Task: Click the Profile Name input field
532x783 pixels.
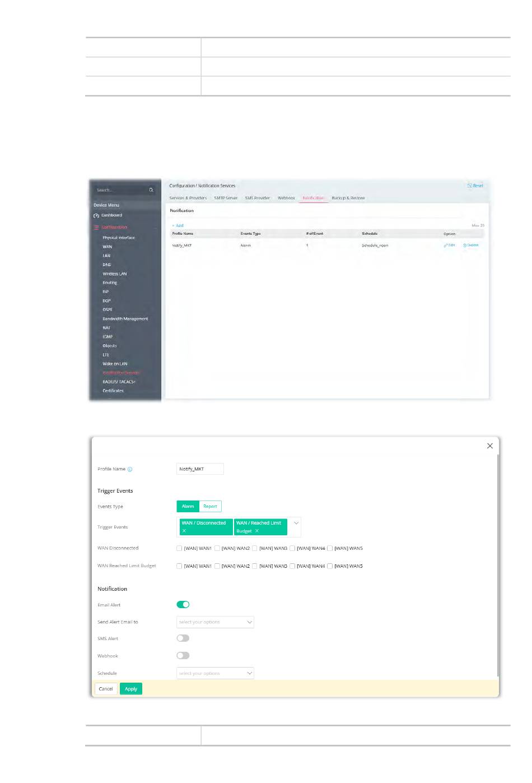Action: (x=200, y=469)
